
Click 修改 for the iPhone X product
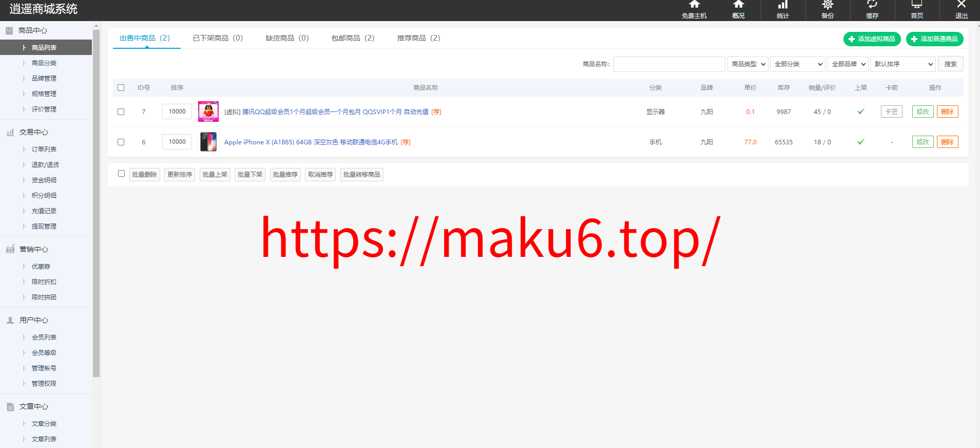tap(923, 142)
